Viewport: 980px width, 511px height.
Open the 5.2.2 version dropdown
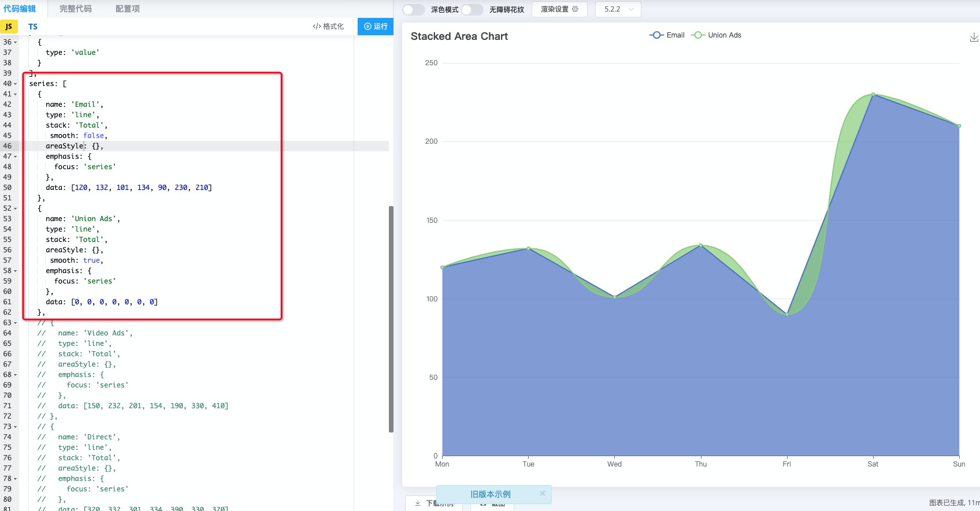pyautogui.click(x=618, y=9)
